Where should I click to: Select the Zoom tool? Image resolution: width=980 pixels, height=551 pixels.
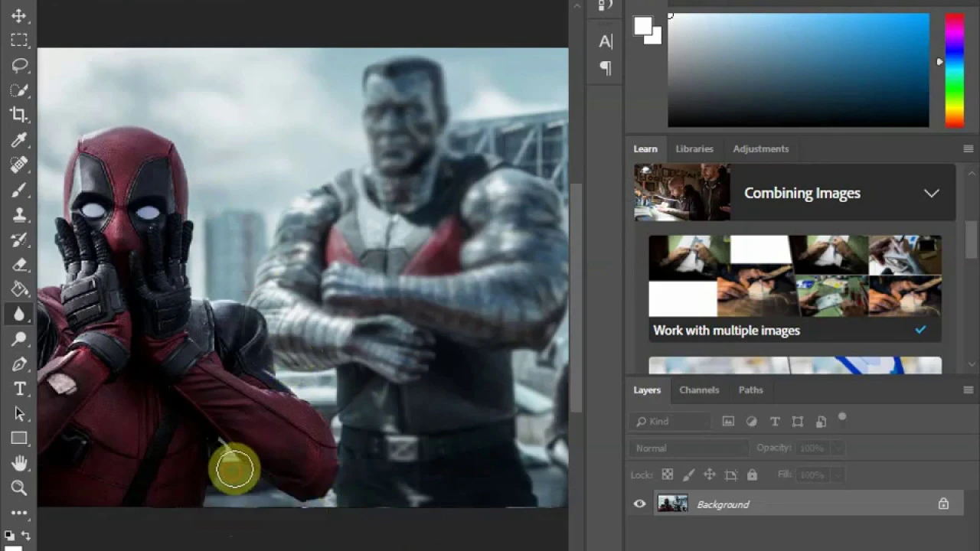click(x=19, y=488)
